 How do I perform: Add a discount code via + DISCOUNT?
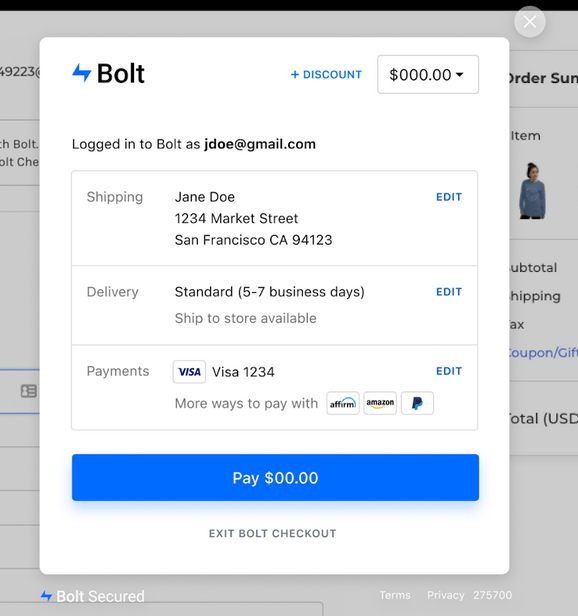pyautogui.click(x=326, y=75)
